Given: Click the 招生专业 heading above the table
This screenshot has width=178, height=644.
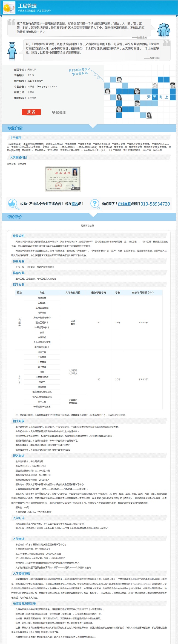Looking at the screenshot, I should point(19,285).
